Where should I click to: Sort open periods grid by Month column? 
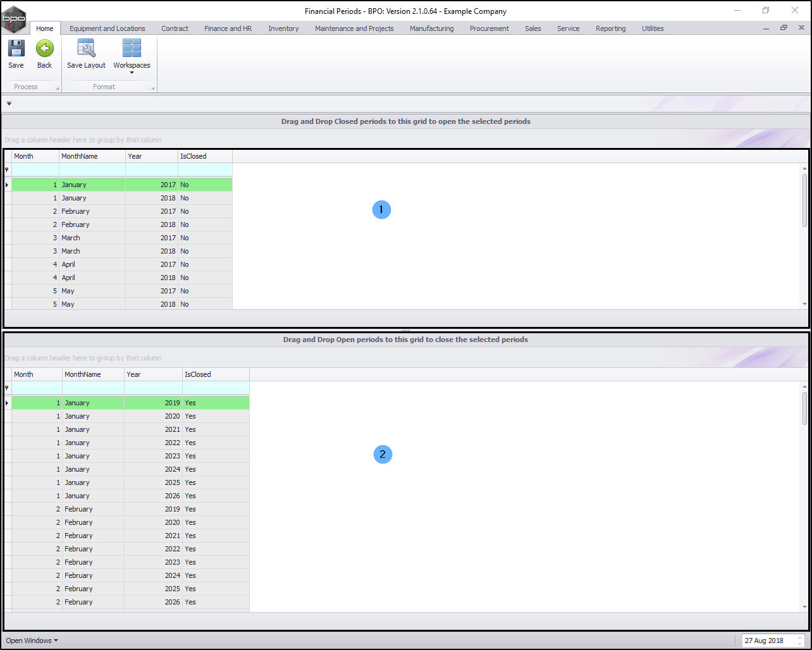point(35,156)
